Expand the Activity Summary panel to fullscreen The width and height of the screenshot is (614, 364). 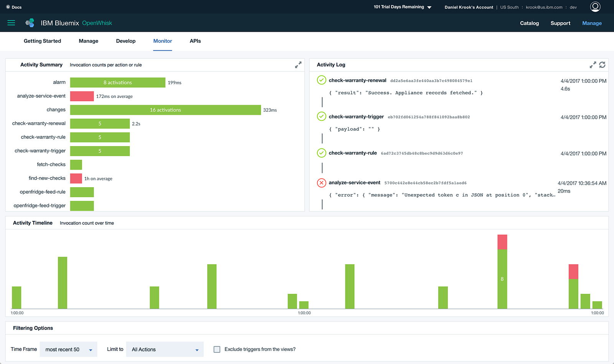point(298,65)
